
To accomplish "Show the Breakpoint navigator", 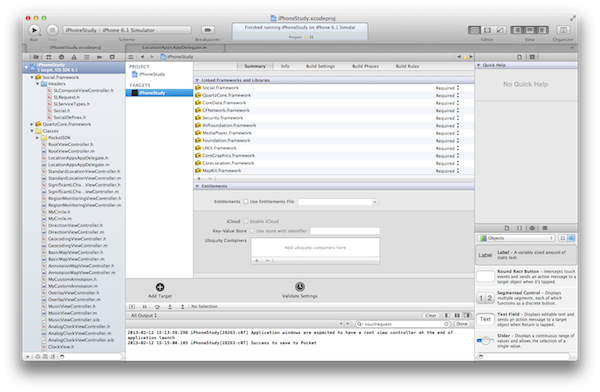I will (x=99, y=57).
